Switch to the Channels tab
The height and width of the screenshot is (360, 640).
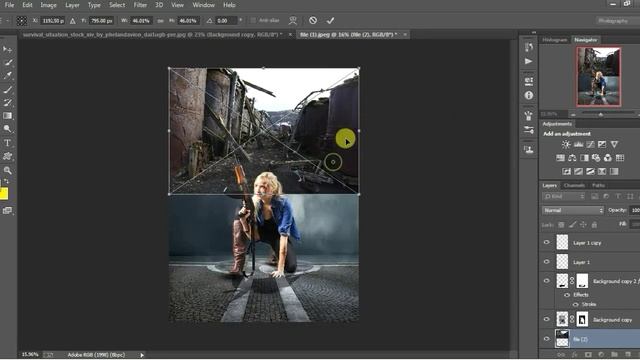(x=574, y=185)
